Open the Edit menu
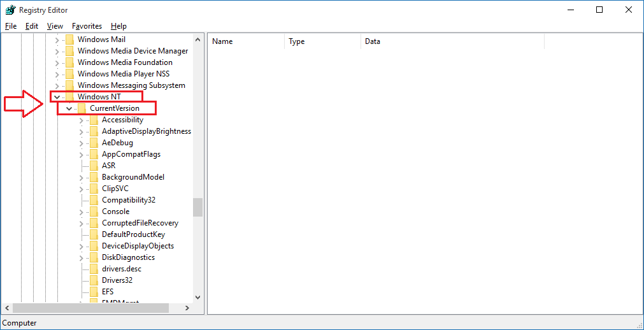The image size is (644, 330). [32, 26]
